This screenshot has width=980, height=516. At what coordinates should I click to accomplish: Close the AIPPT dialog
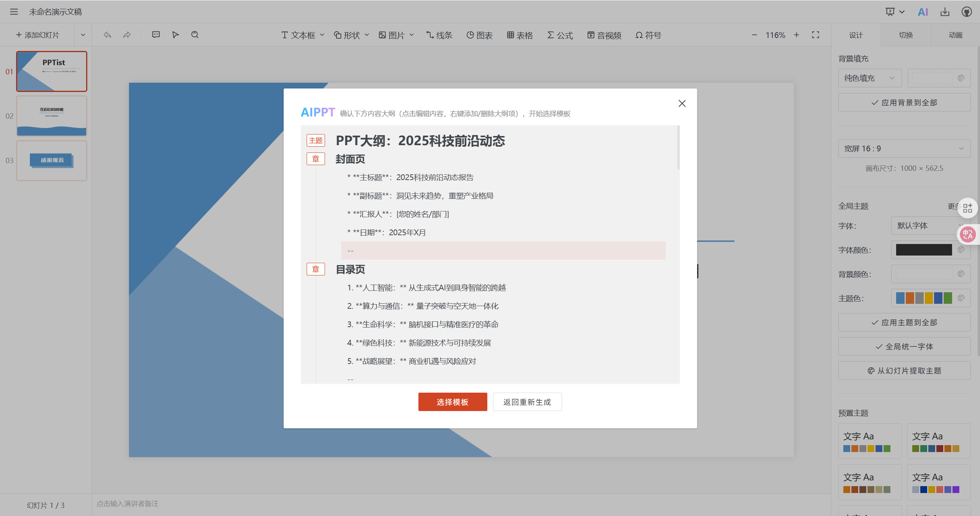click(x=682, y=103)
